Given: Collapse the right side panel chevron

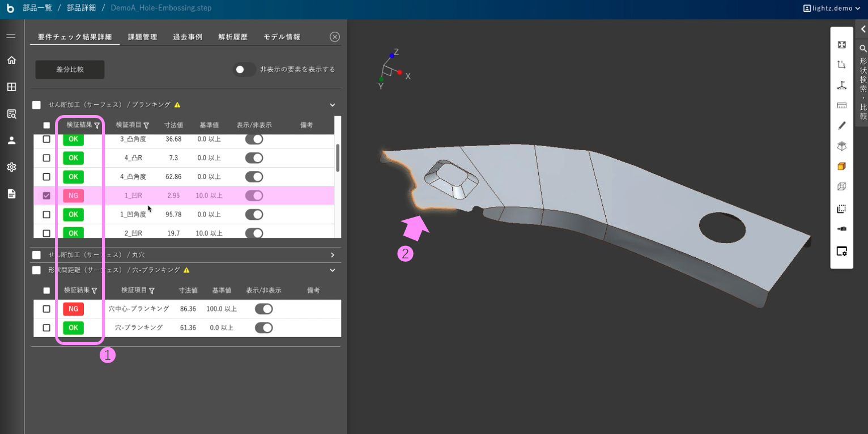Looking at the screenshot, I should tap(863, 29).
